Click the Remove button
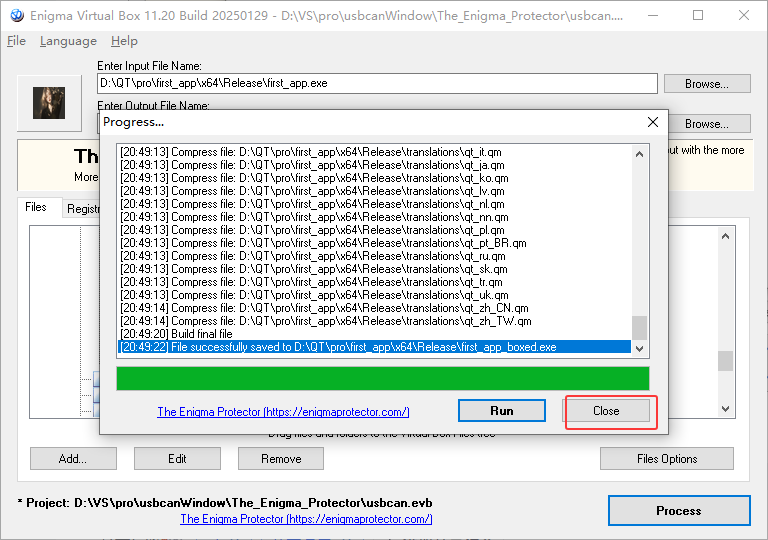The image size is (768, 540). click(x=281, y=459)
